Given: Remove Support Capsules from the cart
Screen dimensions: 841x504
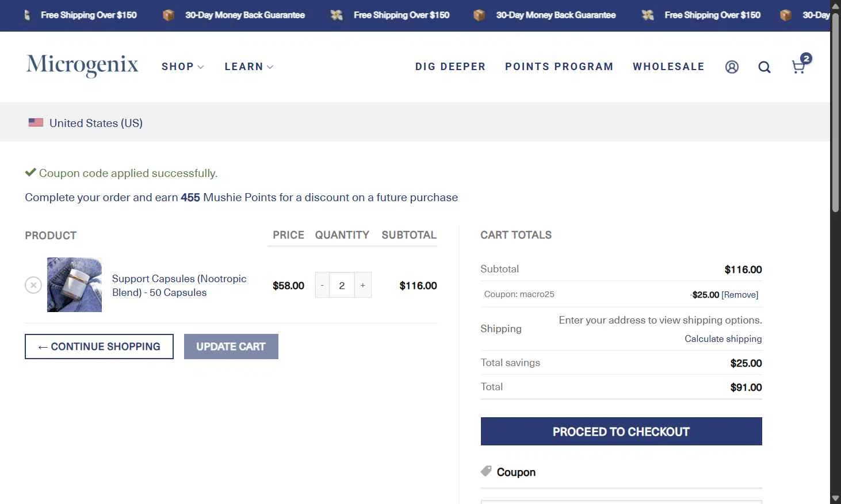Looking at the screenshot, I should [33, 285].
